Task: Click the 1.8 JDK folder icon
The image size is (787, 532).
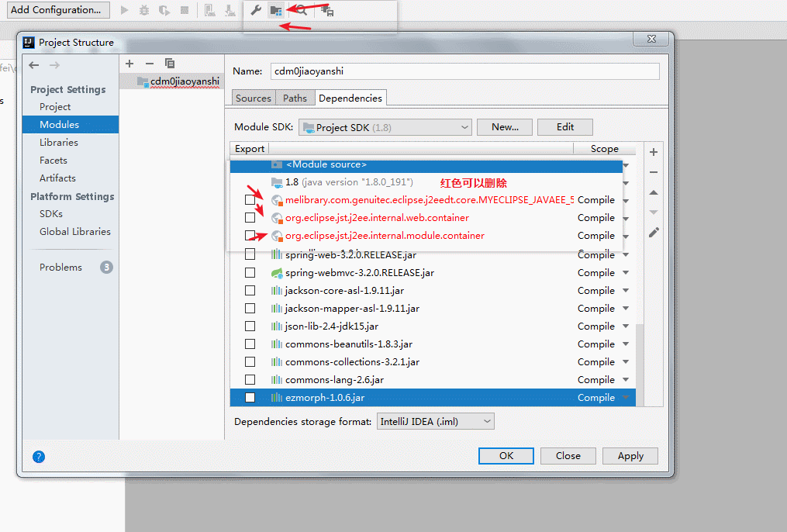Action: pos(277,182)
